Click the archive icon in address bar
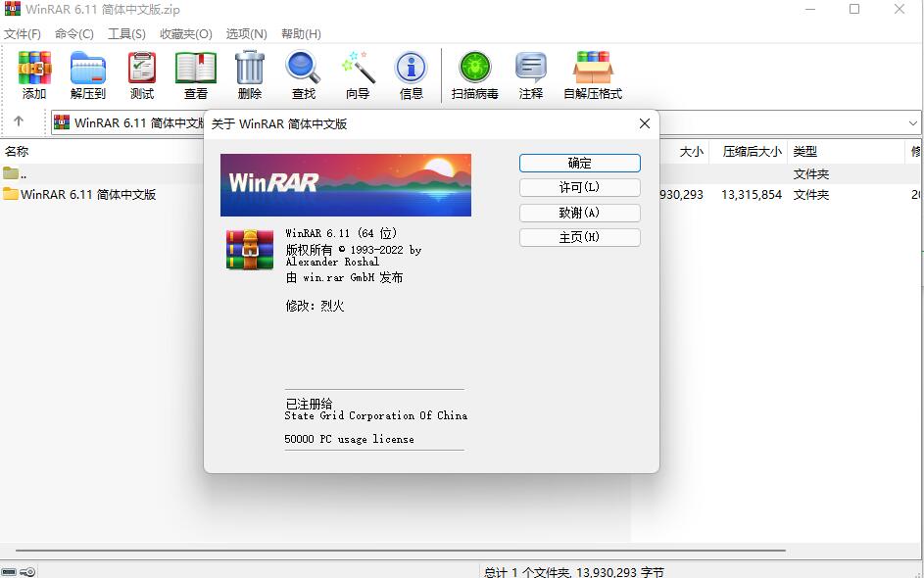 coord(62,122)
